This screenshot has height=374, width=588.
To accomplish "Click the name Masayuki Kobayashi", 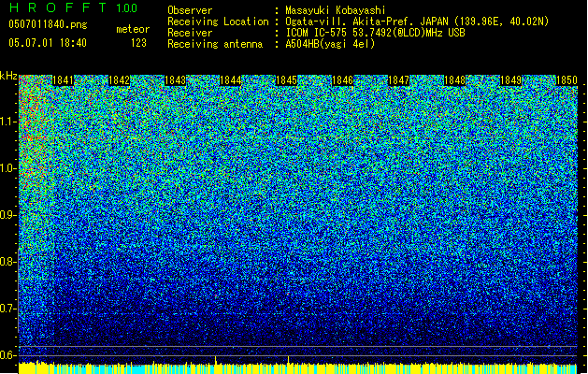I will tap(336, 10).
